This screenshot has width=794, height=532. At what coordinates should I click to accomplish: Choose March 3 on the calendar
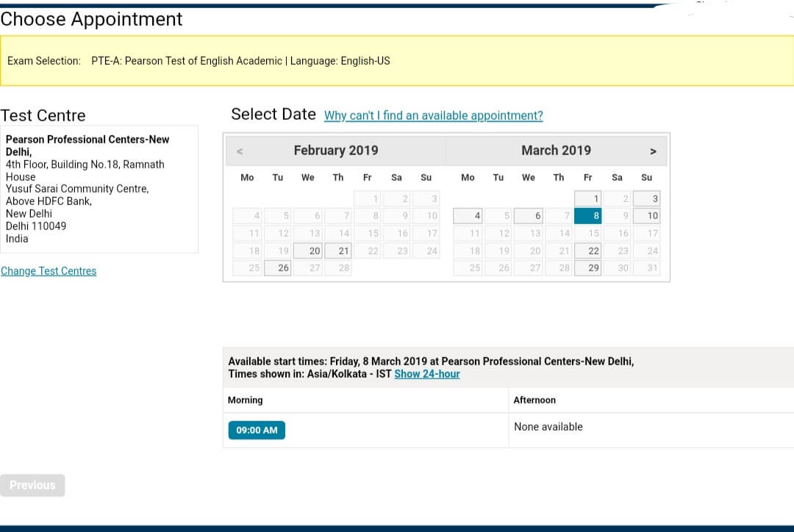647,198
